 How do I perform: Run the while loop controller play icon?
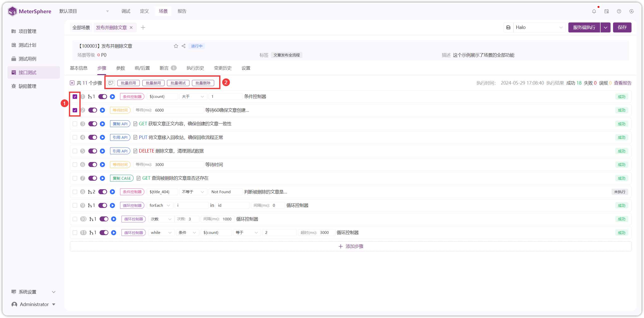coord(114,232)
